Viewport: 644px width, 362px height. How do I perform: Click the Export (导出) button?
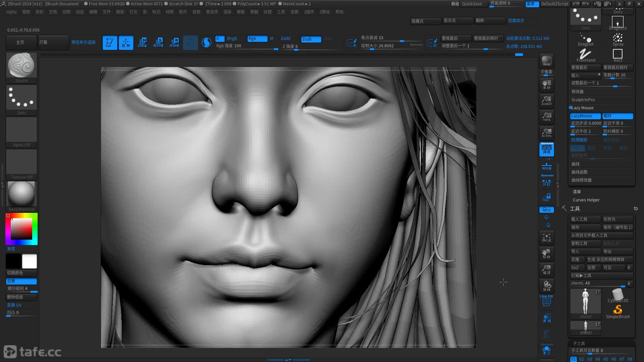click(x=618, y=251)
